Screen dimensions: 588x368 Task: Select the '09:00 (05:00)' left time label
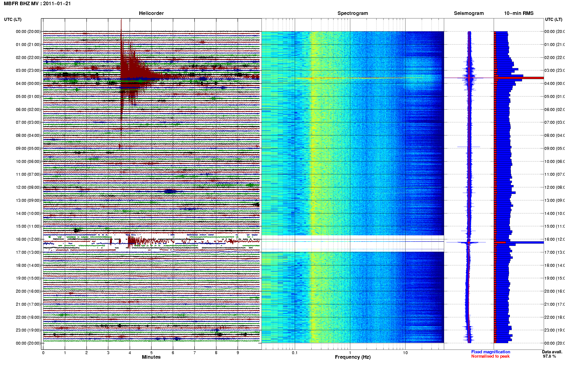[x=28, y=148]
